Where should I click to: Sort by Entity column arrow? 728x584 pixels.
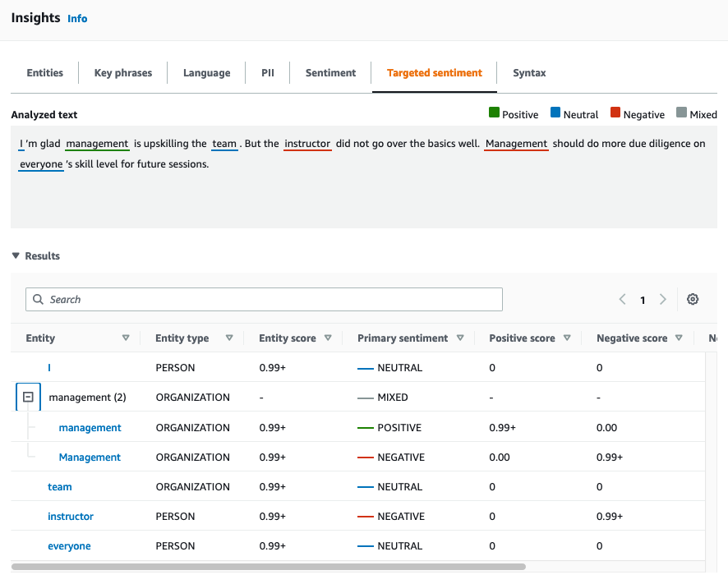point(126,338)
